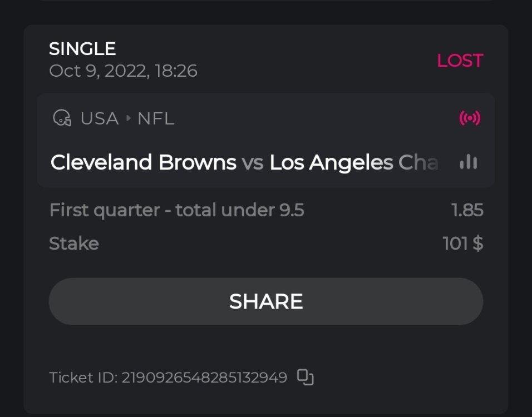Click the Cleveland Browns team name
The width and height of the screenshot is (532, 417).
click(143, 162)
